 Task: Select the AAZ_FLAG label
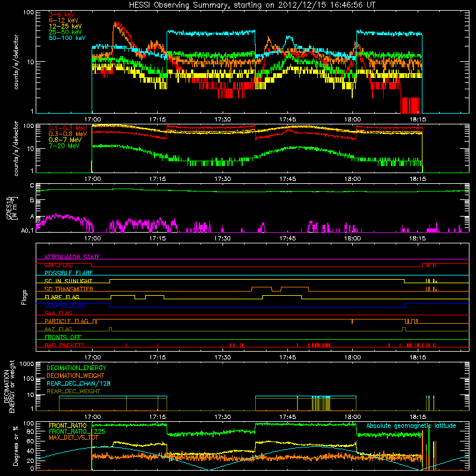tap(58, 329)
